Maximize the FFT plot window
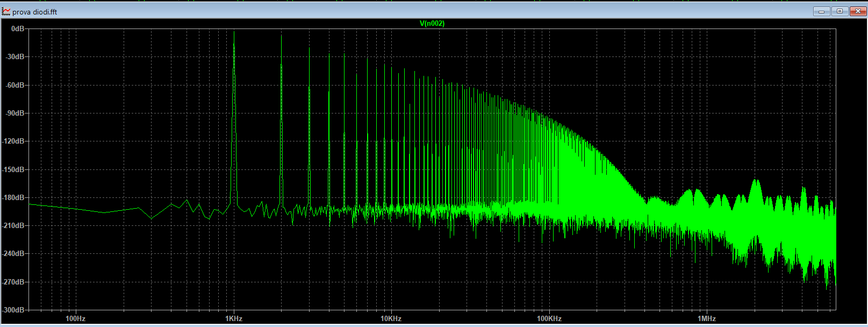This screenshot has width=868, height=327. (840, 11)
